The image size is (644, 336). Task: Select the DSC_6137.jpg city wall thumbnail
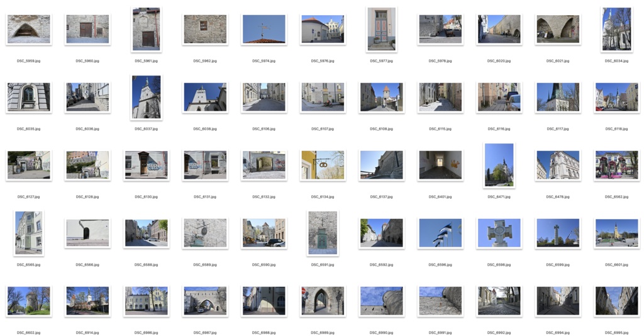click(382, 165)
